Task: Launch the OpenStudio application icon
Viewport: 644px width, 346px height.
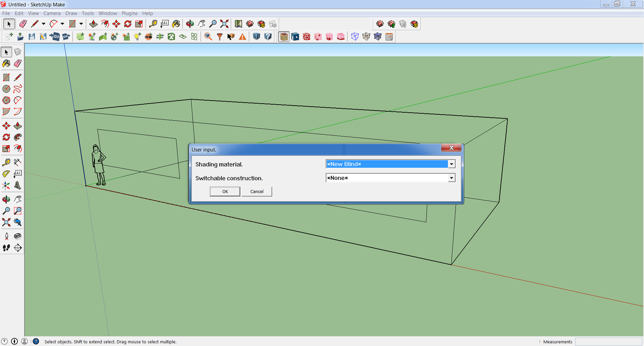Action: 257,37
